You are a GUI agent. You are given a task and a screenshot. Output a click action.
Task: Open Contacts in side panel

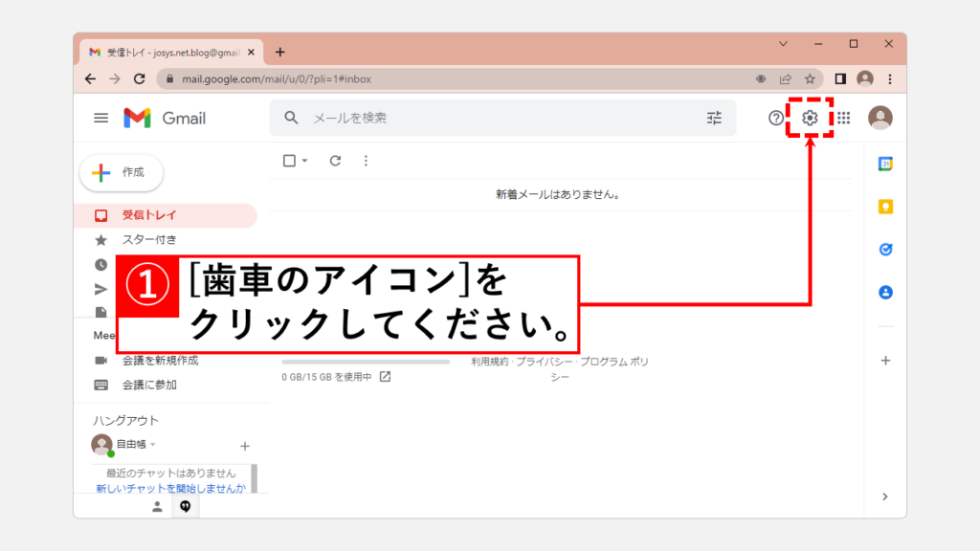click(x=885, y=293)
